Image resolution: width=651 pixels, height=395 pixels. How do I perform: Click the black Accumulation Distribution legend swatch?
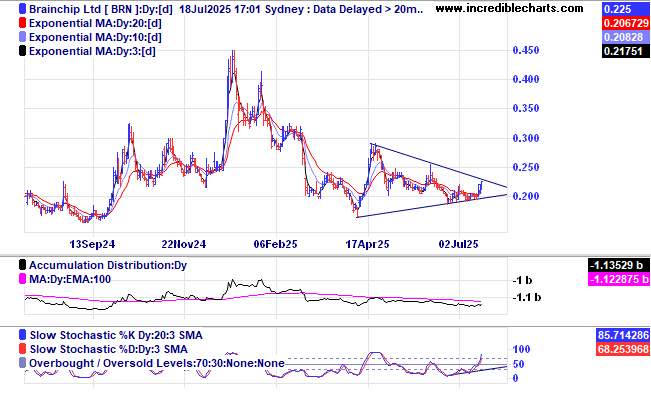click(x=22, y=265)
